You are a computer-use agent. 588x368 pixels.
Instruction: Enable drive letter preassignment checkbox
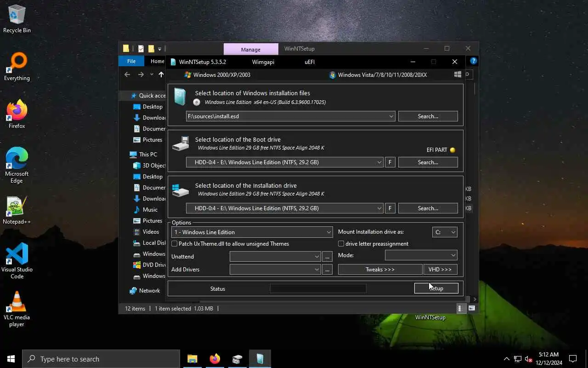(x=341, y=244)
